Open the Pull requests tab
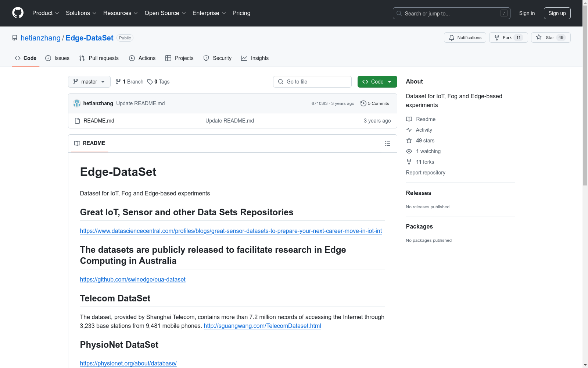This screenshot has height=368, width=588. 99,58
